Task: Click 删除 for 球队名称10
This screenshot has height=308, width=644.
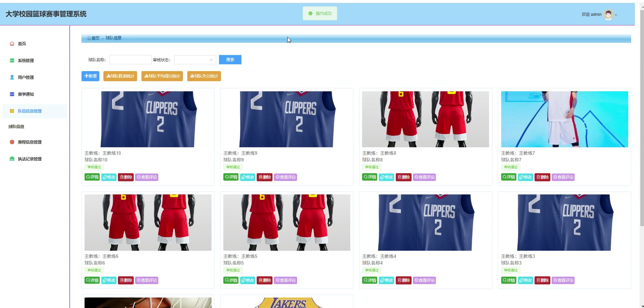Action: click(126, 177)
